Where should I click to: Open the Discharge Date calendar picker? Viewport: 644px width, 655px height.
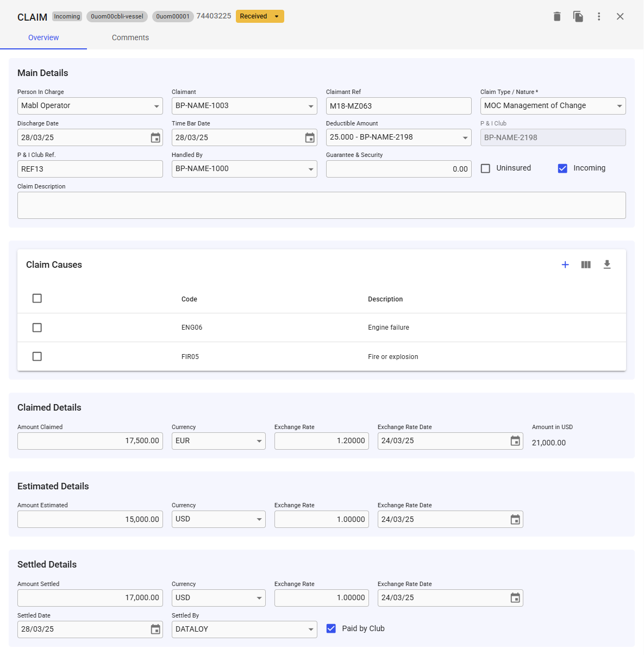click(x=155, y=138)
